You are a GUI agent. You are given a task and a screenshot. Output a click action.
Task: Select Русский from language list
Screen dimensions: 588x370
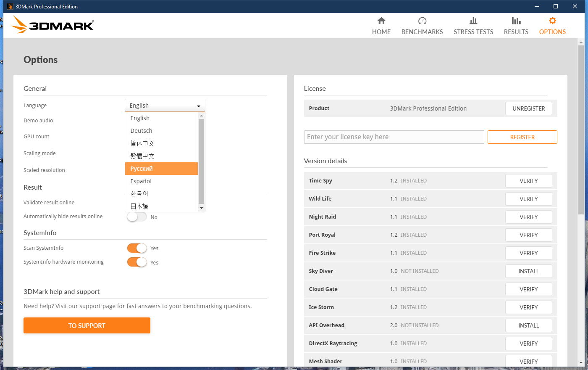point(161,169)
